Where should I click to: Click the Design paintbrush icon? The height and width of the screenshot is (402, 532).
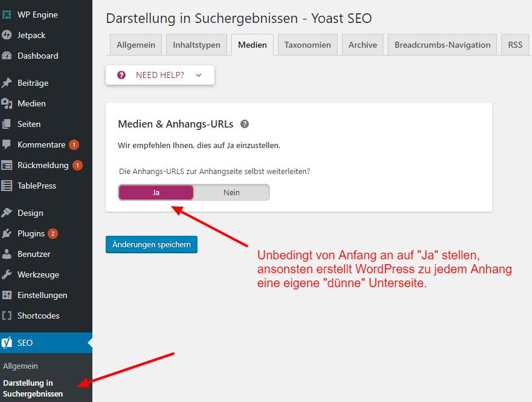(7, 213)
